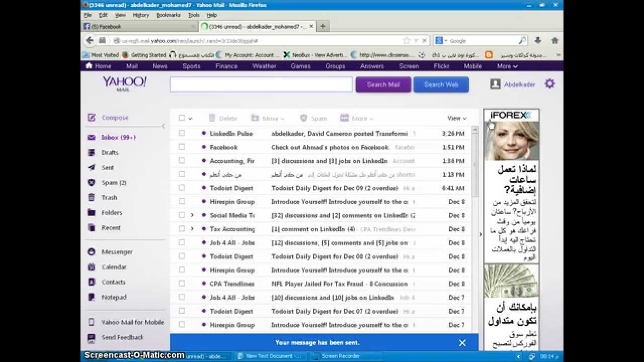
Task: Open the Facebook photos email
Action: pyautogui.click(x=321, y=147)
